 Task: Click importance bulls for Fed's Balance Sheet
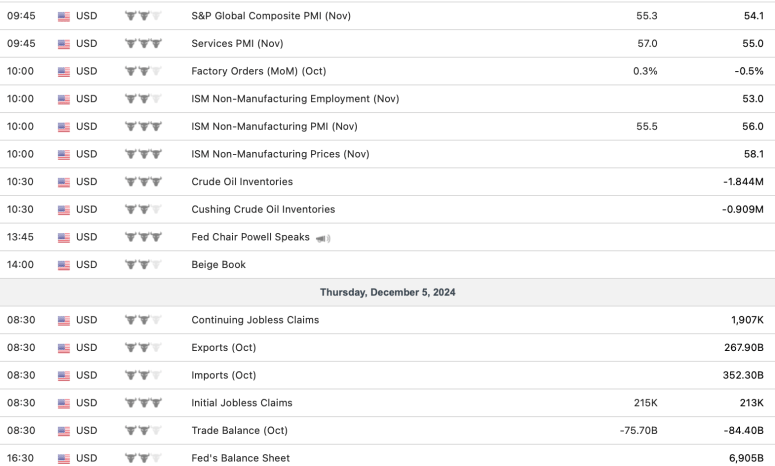(143, 459)
